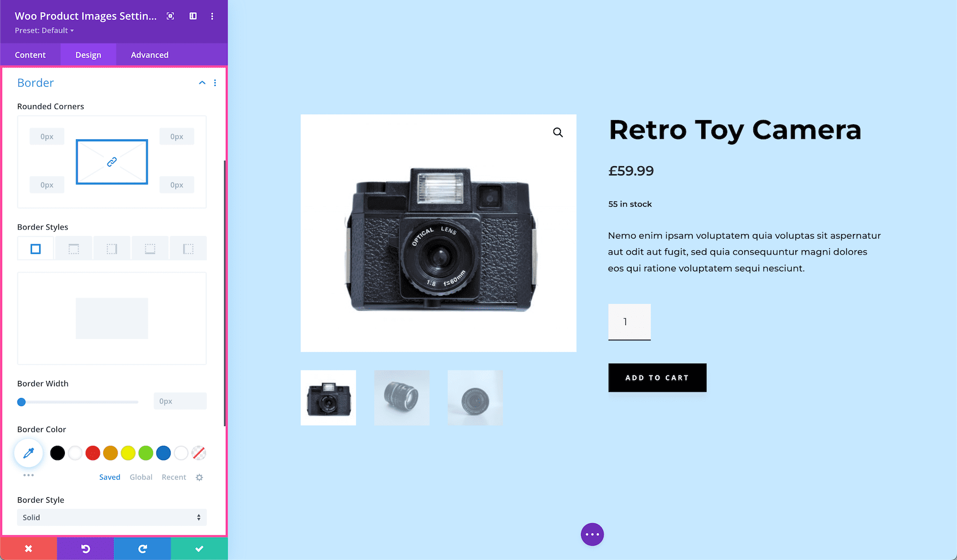Select the eyedropper color picker tool
Image resolution: width=957 pixels, height=560 pixels.
pos(28,453)
